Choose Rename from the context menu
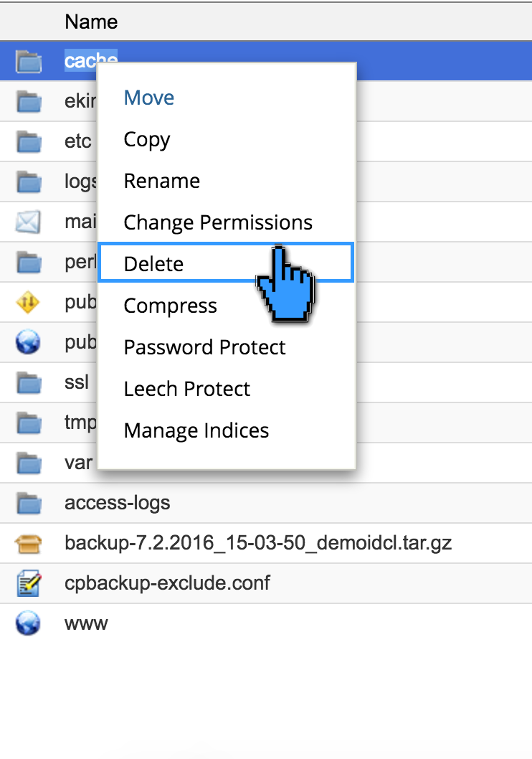532x759 pixels. 161,181
